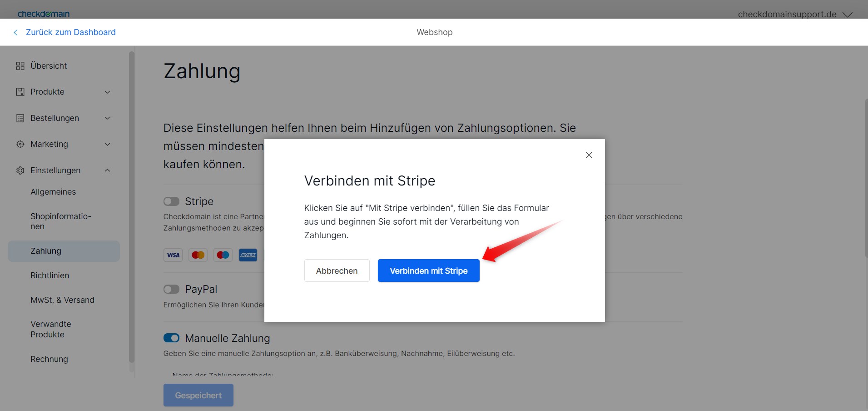Select Richtlinien in the sidebar
Image resolution: width=868 pixels, height=411 pixels.
coord(50,276)
